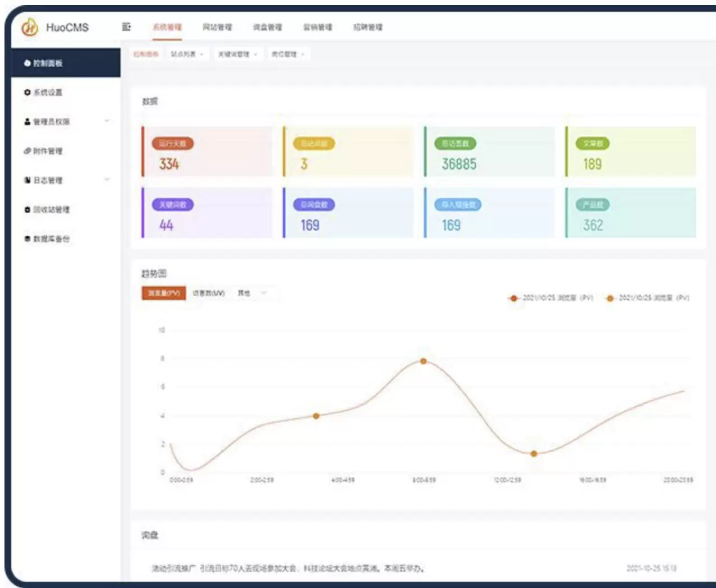The height and width of the screenshot is (588, 716).
Task: Click the red 运行天数 badge
Action: click(x=172, y=144)
